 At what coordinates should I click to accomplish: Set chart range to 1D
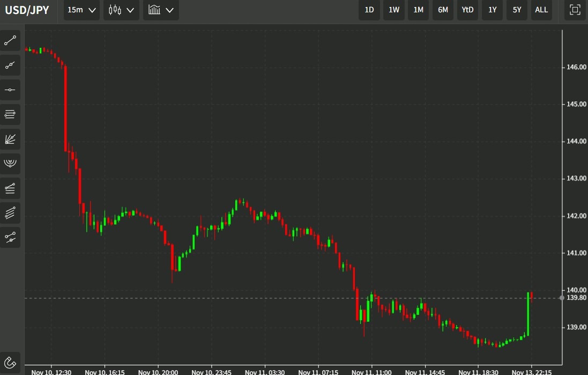tap(369, 10)
